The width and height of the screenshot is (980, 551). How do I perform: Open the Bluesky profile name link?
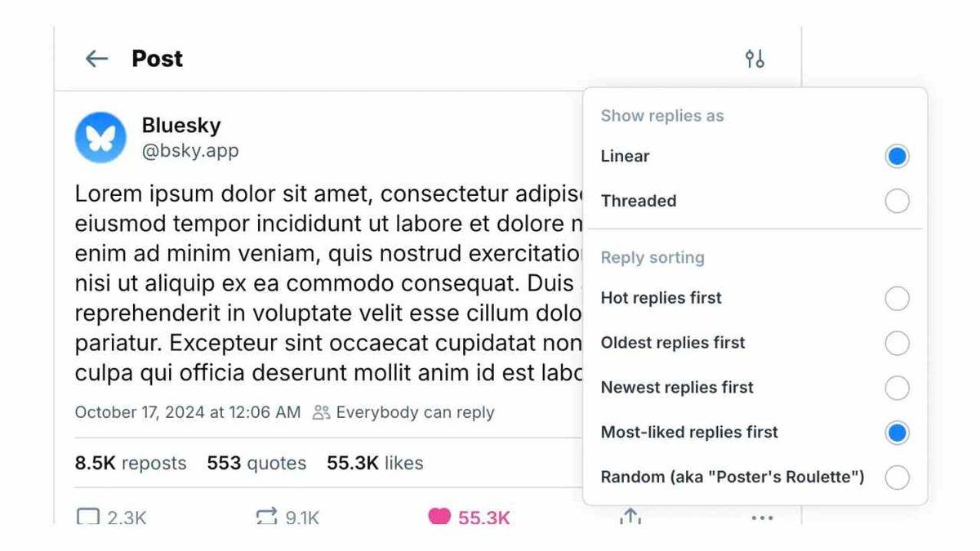(181, 126)
